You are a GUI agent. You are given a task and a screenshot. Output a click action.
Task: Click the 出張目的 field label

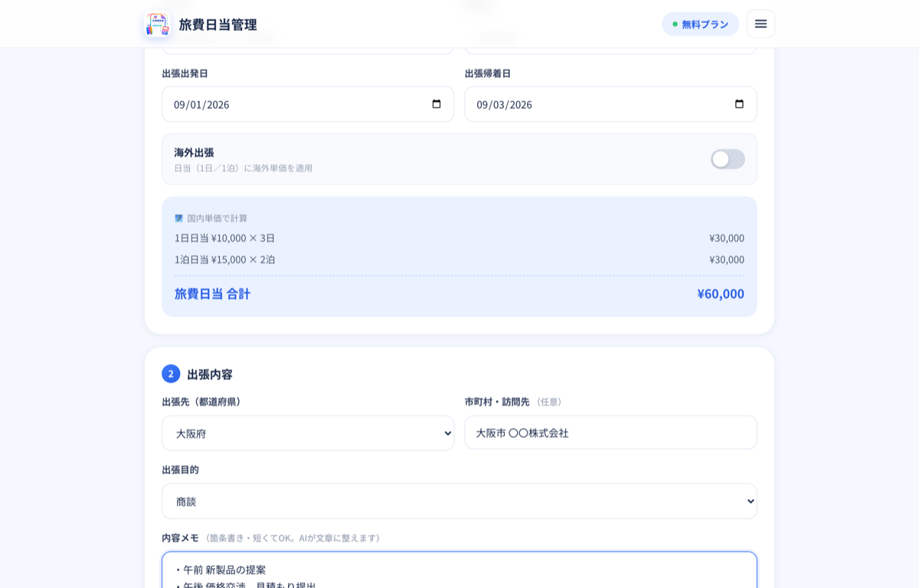click(180, 469)
